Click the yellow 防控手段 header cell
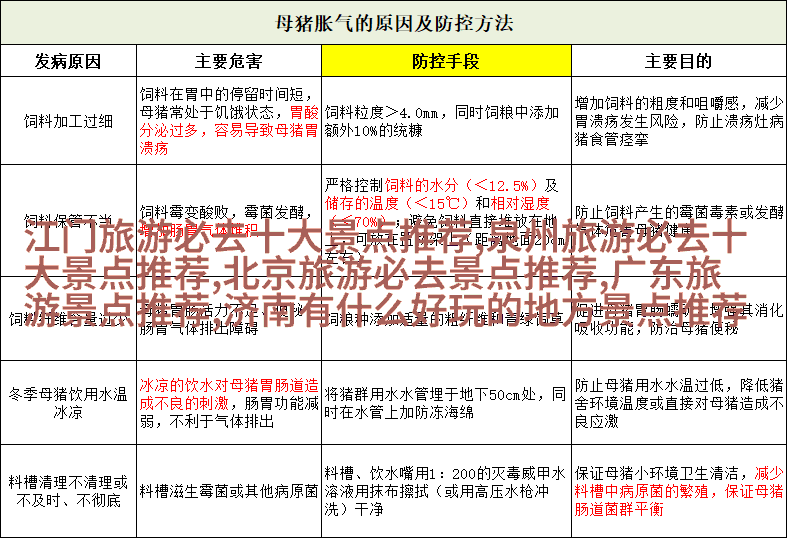Screen dimensions: 787x538 446,61
